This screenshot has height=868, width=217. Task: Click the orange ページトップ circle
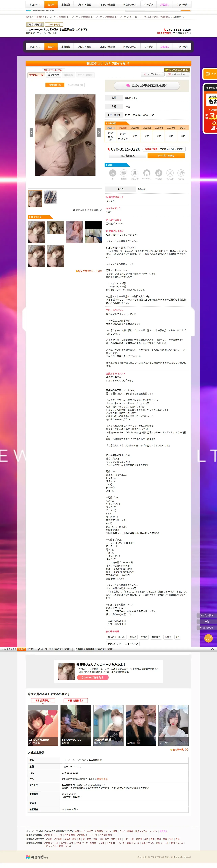(209, 638)
